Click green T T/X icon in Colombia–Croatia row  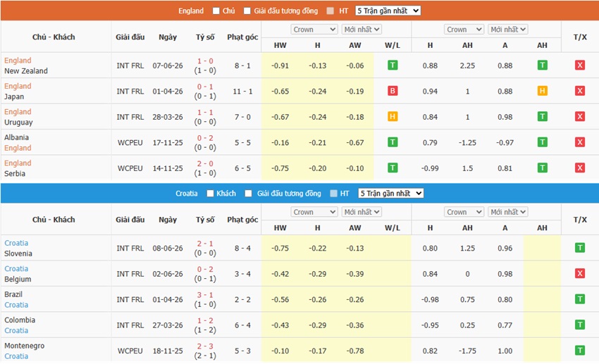pyautogui.click(x=580, y=325)
